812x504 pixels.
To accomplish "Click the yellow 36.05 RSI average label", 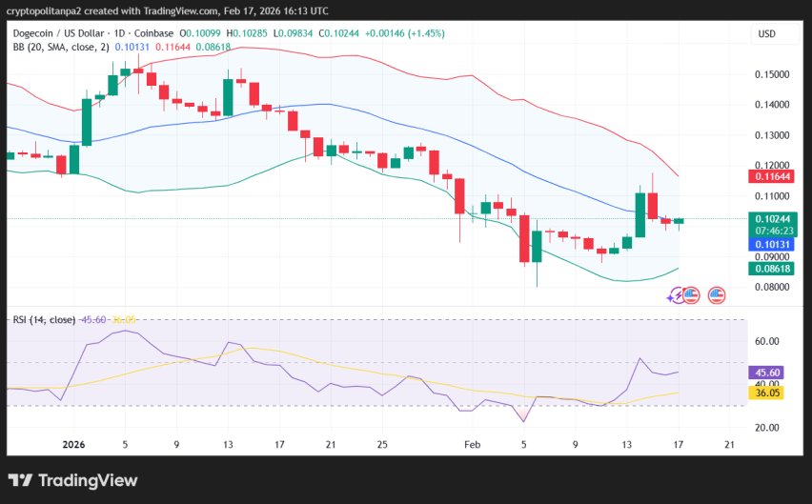I will [x=767, y=392].
